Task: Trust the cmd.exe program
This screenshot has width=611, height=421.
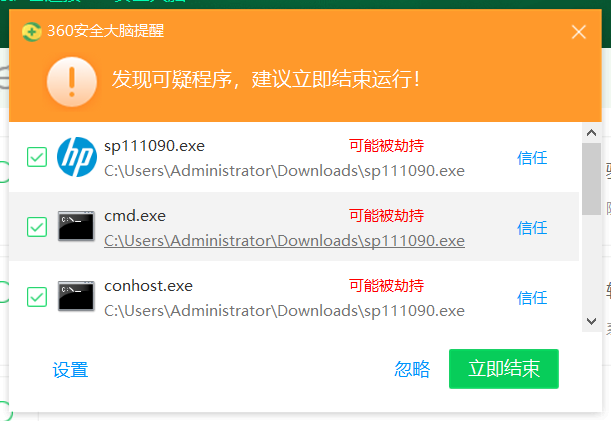Action: click(x=532, y=228)
